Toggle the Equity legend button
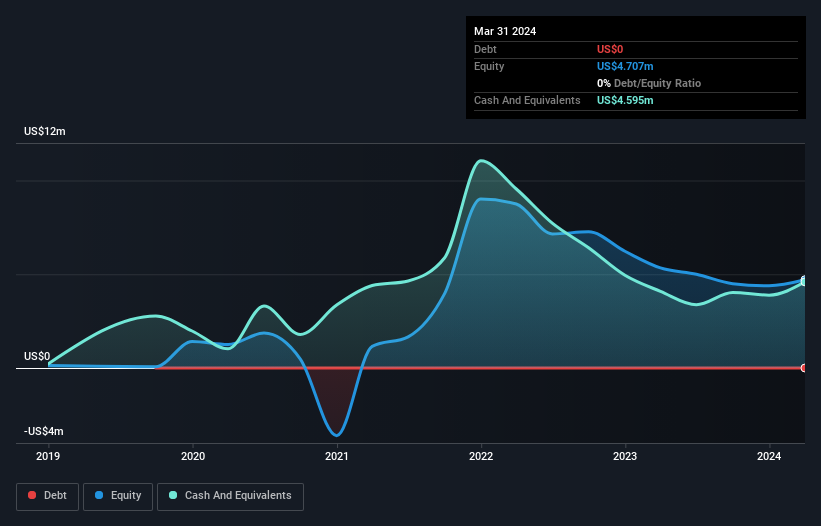This screenshot has height=526, width=821. click(118, 496)
